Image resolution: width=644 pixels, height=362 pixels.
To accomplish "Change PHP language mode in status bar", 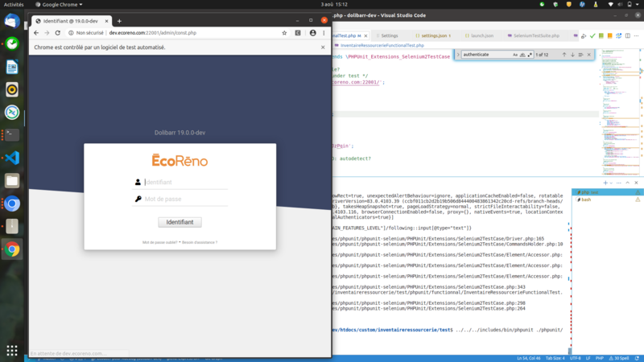I will (599, 358).
